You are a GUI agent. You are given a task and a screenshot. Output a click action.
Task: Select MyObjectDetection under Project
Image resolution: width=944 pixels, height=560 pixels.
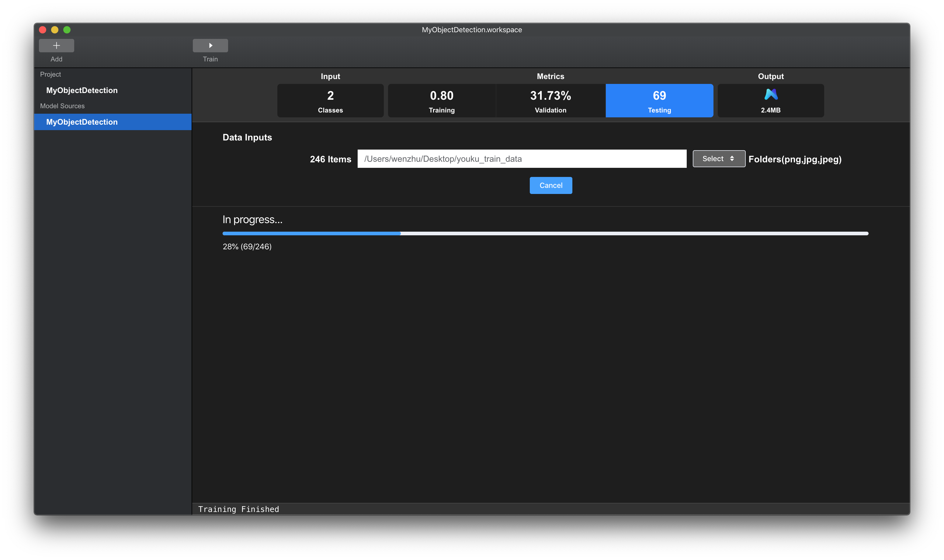82,90
